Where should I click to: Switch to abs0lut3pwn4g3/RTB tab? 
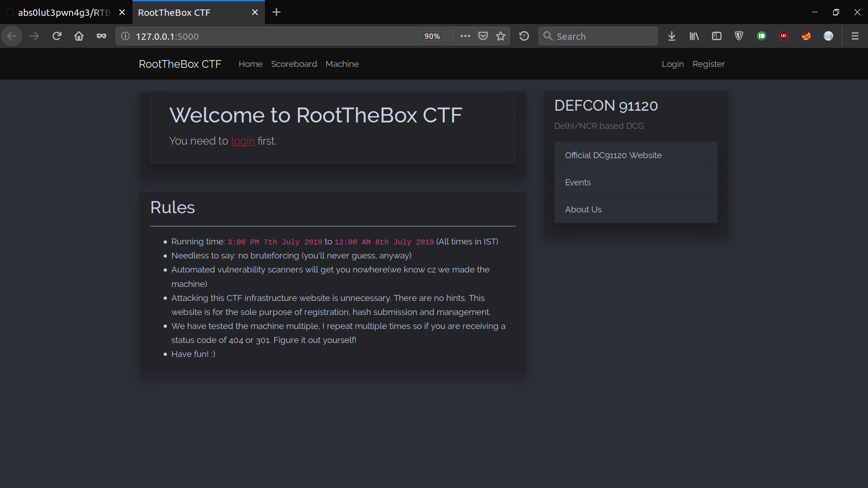63,13
